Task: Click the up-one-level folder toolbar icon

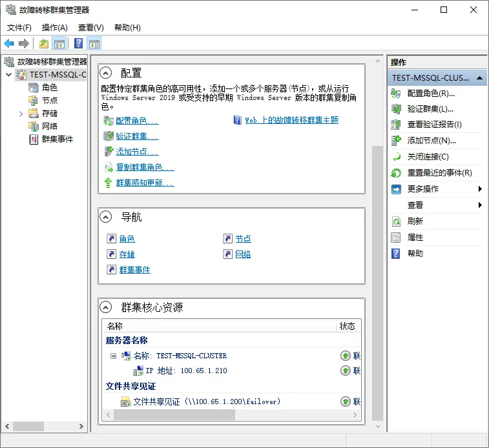Action: point(44,44)
